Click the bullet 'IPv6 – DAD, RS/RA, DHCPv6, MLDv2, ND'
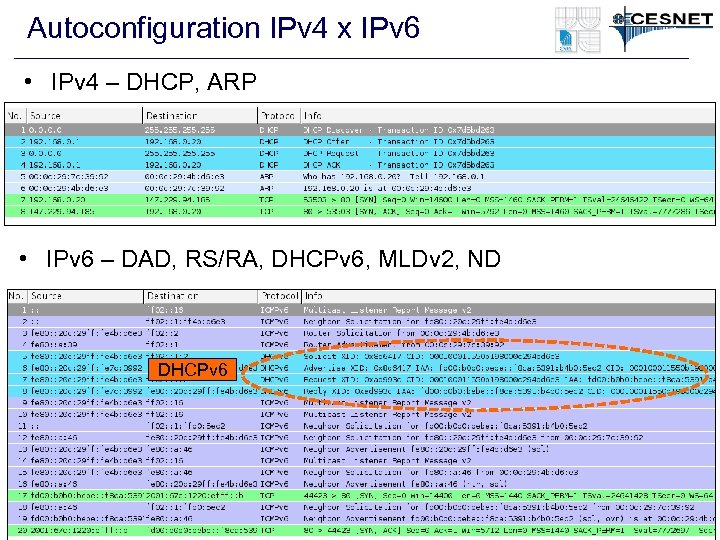The width and height of the screenshot is (720, 540). click(273, 259)
